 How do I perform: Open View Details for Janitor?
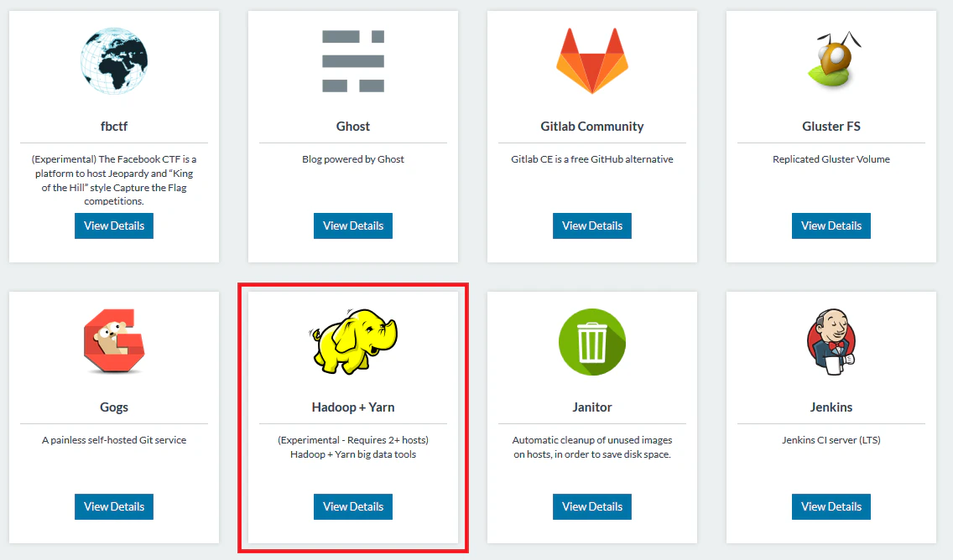(x=592, y=506)
